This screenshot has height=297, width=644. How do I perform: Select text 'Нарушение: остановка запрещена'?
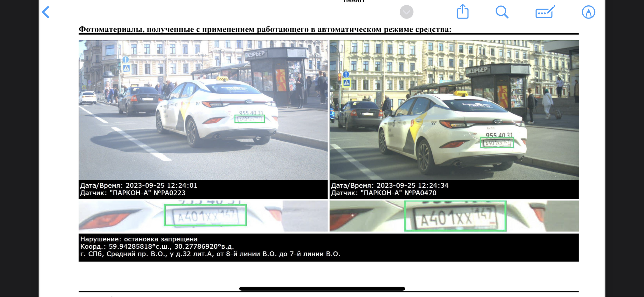[139, 239]
